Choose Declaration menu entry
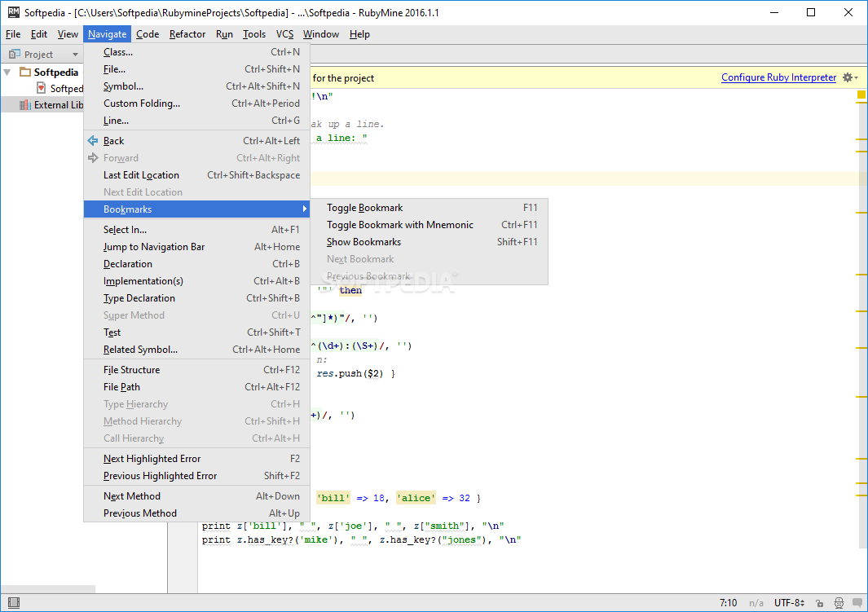 196,264
